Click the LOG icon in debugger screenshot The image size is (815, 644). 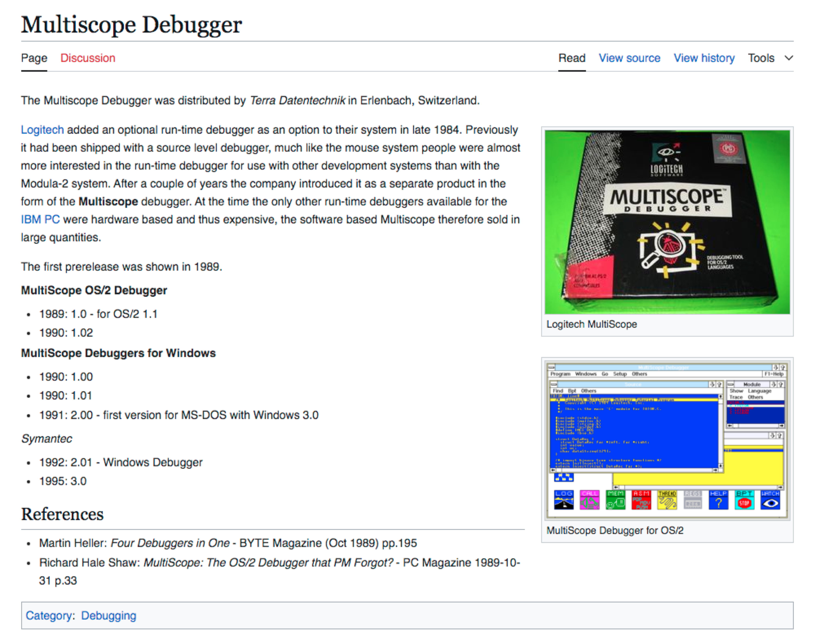(x=563, y=500)
